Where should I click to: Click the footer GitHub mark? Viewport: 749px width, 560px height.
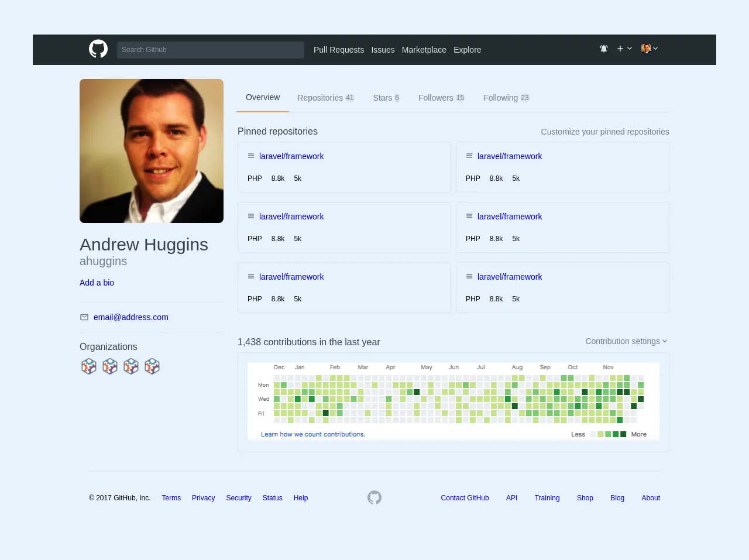tap(374, 497)
